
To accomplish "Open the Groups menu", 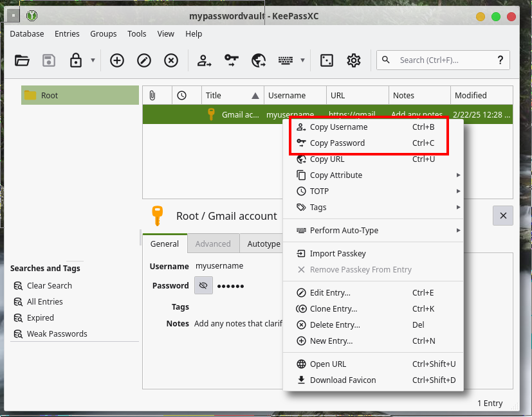I will [x=103, y=34].
